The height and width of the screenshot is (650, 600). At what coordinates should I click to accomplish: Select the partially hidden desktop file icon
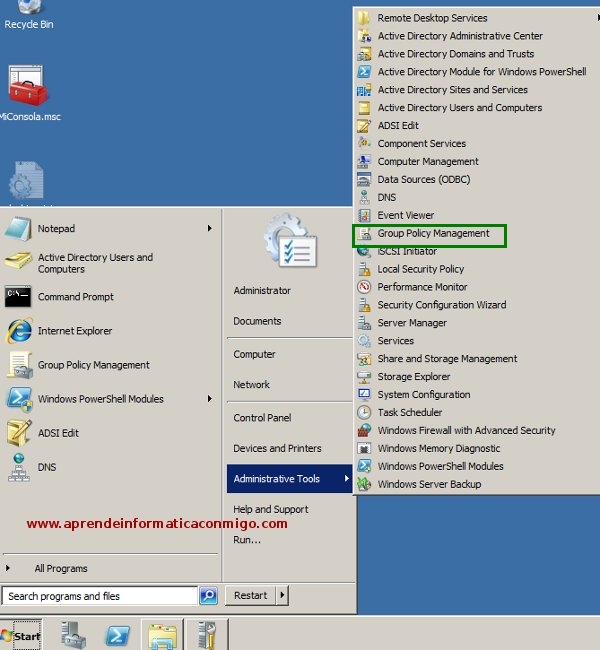point(27,181)
